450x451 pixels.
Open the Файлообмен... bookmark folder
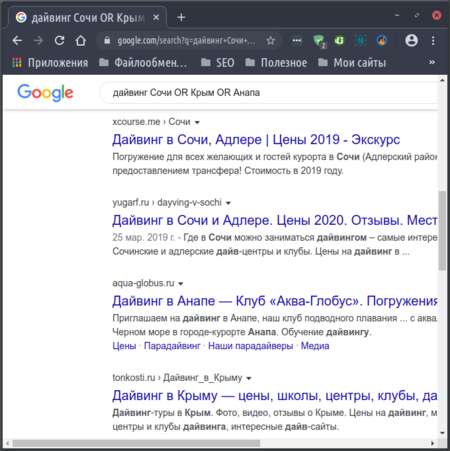click(143, 63)
